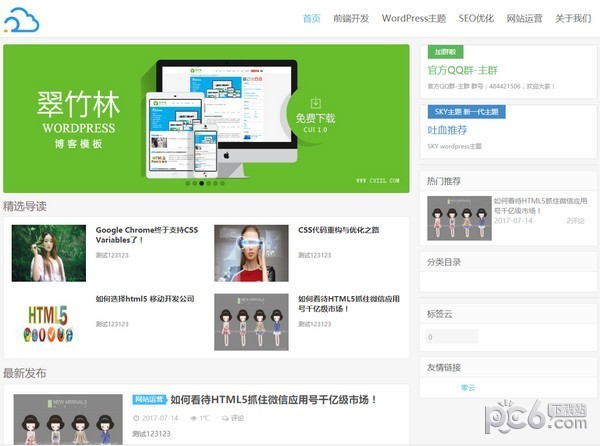Open the 官方QQ群-主群 link
The image size is (600, 446).
(x=462, y=70)
